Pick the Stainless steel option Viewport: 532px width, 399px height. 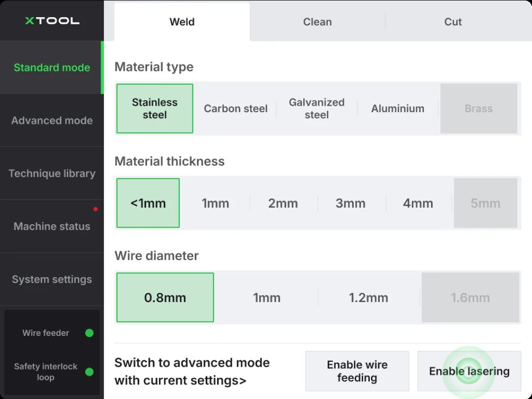pyautogui.click(x=155, y=109)
